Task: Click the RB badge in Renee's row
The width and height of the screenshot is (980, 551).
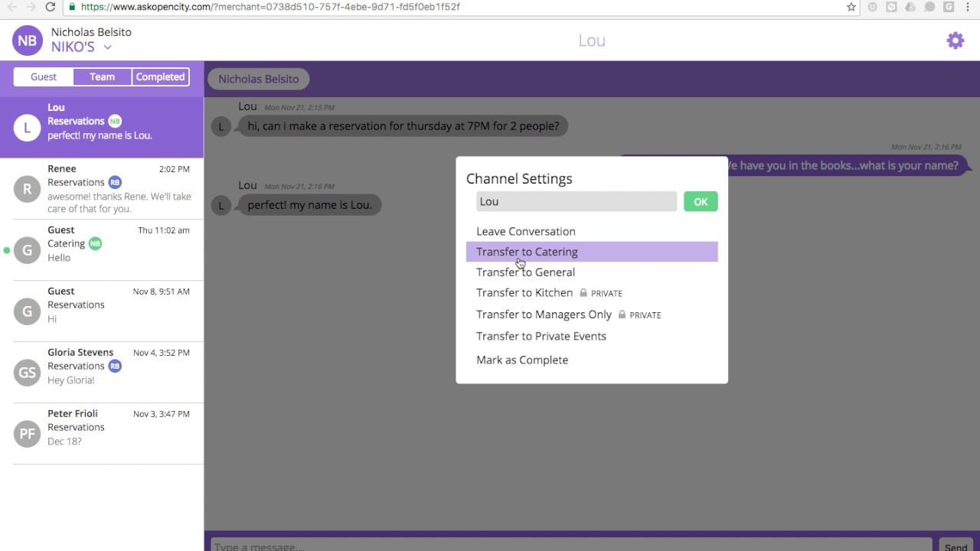Action: (x=115, y=182)
